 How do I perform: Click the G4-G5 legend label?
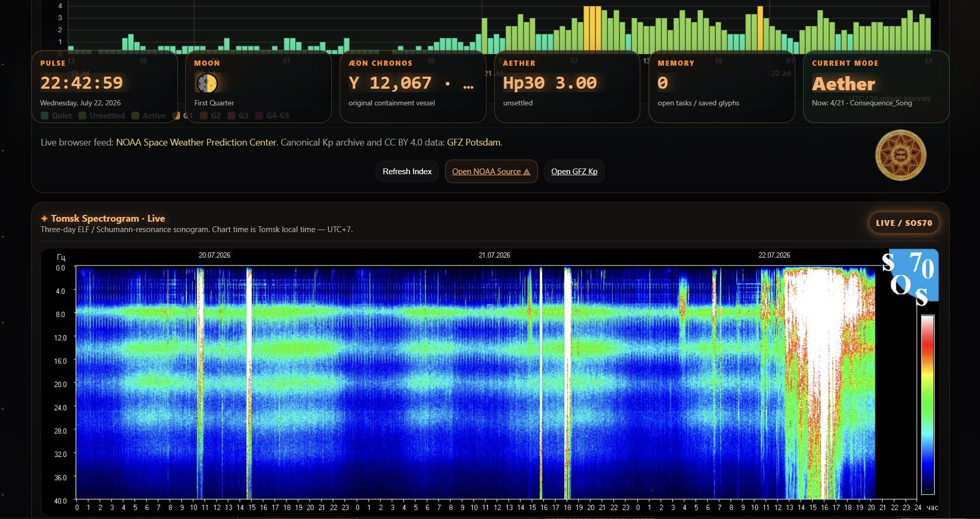(278, 116)
